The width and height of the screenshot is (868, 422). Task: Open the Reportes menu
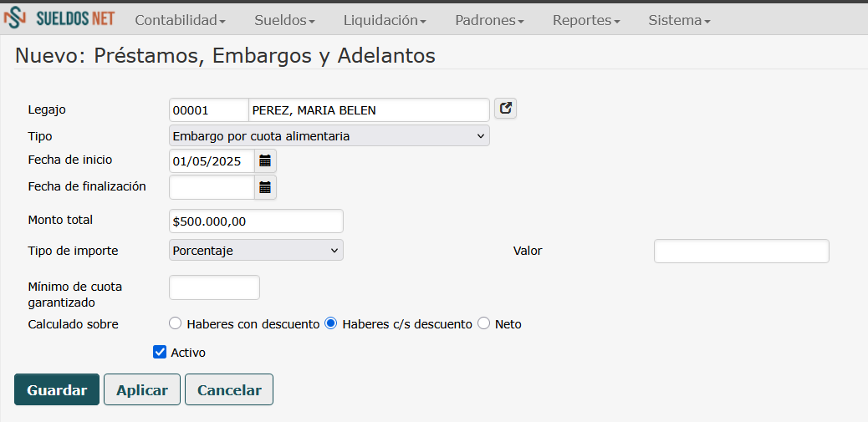(586, 20)
